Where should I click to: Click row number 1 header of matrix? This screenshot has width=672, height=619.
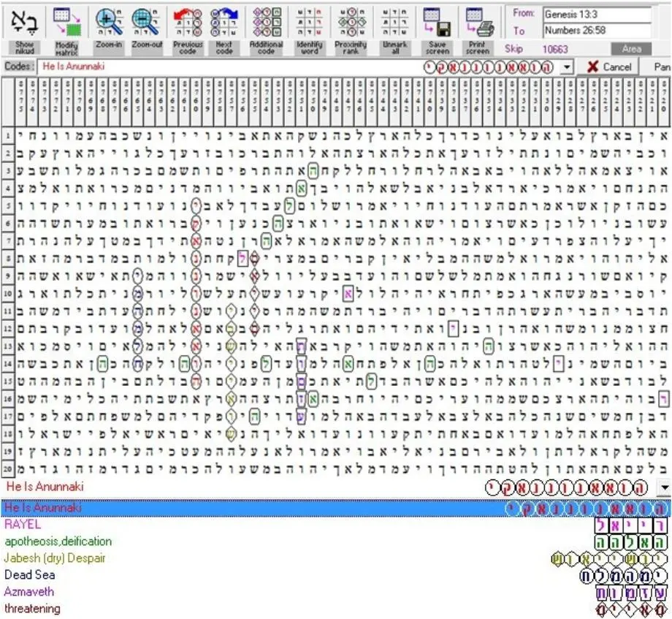point(8,136)
